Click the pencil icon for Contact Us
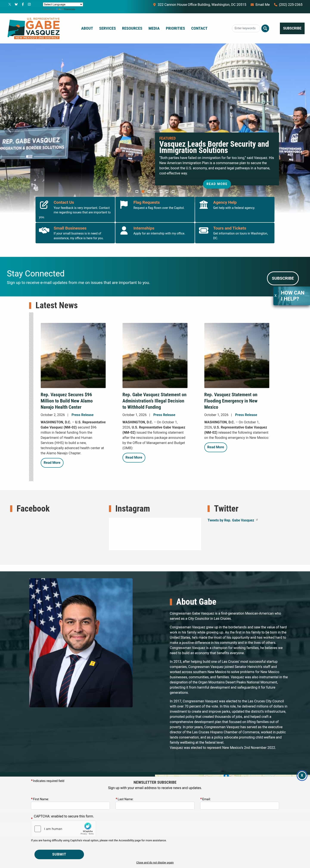Image resolution: width=310 pixels, height=868 pixels. click(44, 205)
